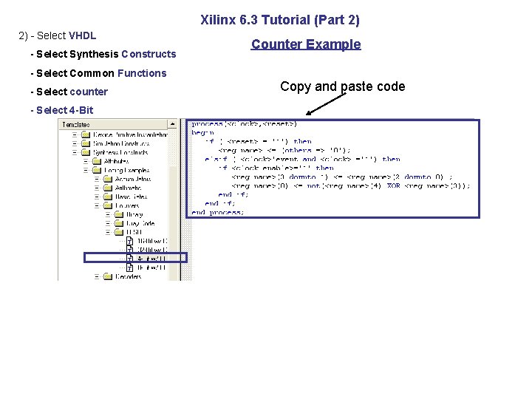Expand the Accumulators tree node

point(97,179)
